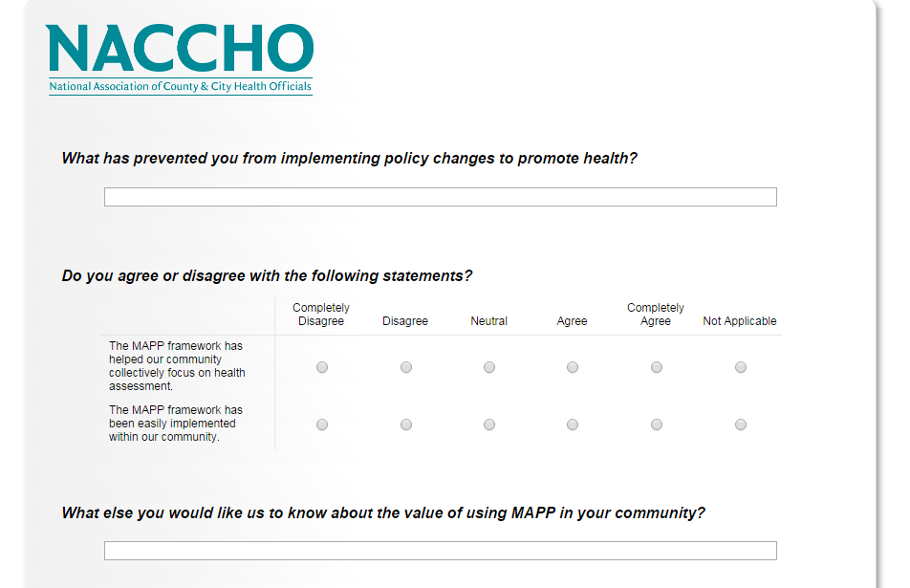Select Completely Disagree for easily implemented statement
Screen dimensions: 910x588
point(322,425)
